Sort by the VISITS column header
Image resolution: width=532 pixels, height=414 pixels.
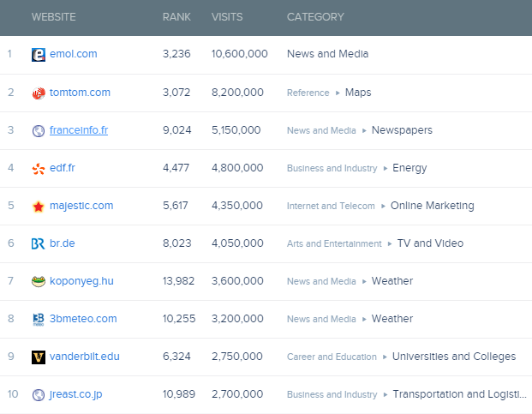tap(227, 17)
